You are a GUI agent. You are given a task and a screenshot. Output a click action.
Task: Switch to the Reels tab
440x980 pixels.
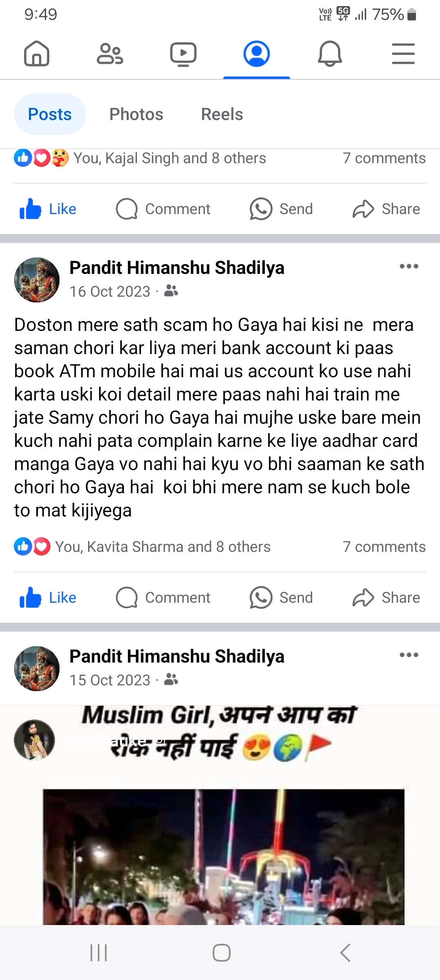[222, 114]
